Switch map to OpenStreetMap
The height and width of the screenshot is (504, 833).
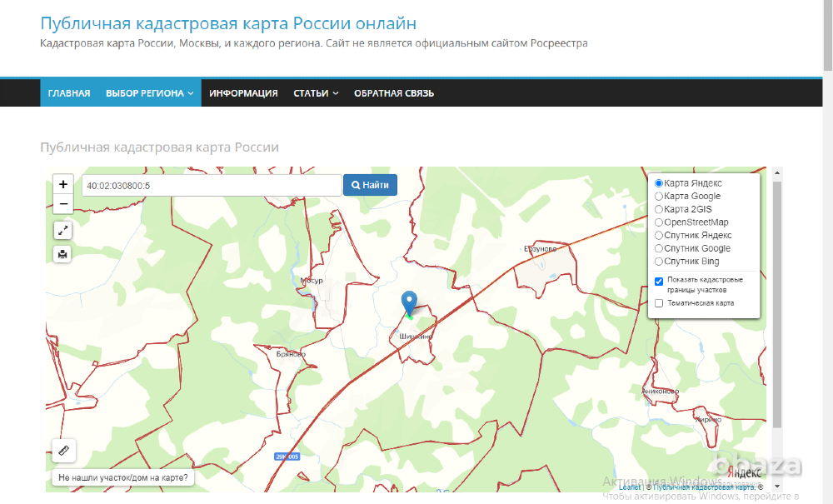tap(657, 222)
